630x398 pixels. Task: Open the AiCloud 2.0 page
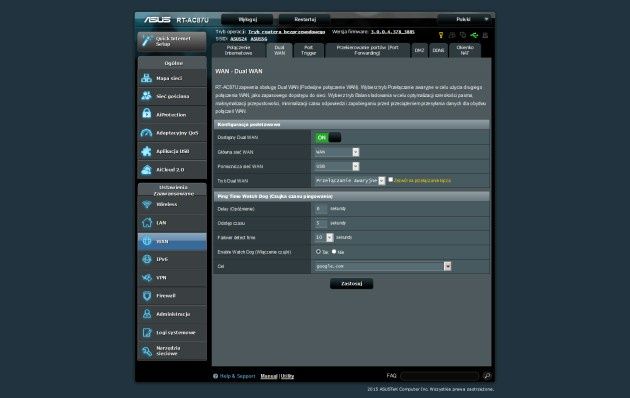(172, 169)
